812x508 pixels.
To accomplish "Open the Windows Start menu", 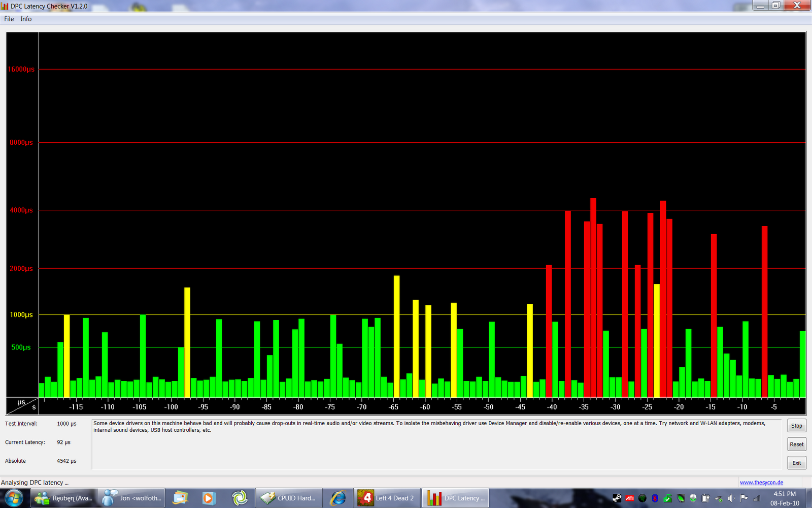I will [13, 498].
